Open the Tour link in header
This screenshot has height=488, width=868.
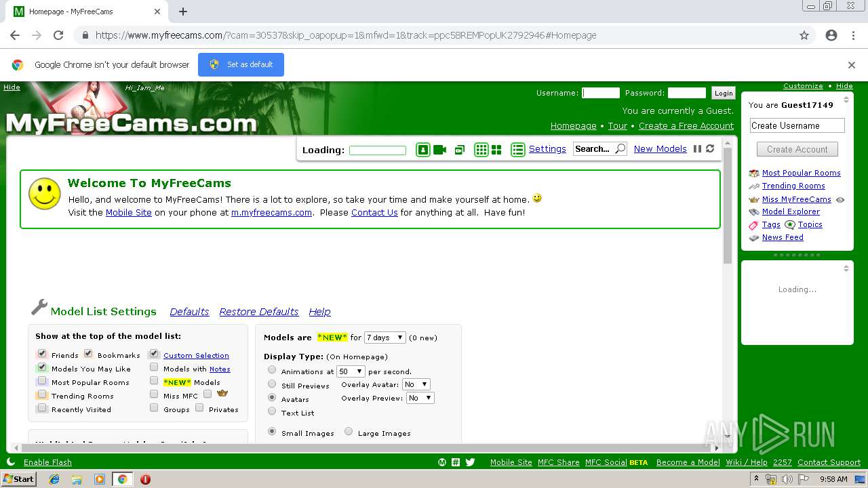click(x=618, y=126)
